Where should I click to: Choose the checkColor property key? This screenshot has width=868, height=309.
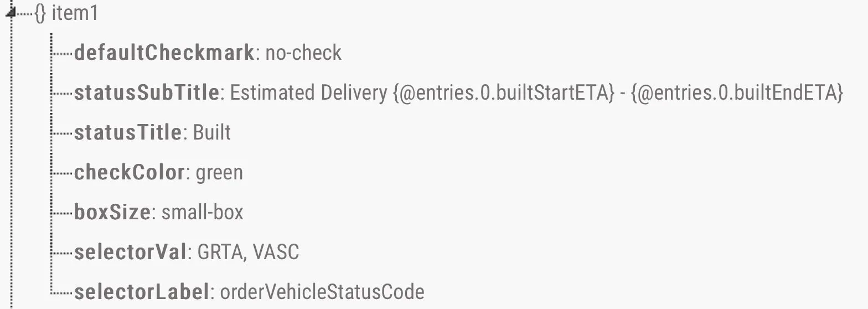click(129, 172)
